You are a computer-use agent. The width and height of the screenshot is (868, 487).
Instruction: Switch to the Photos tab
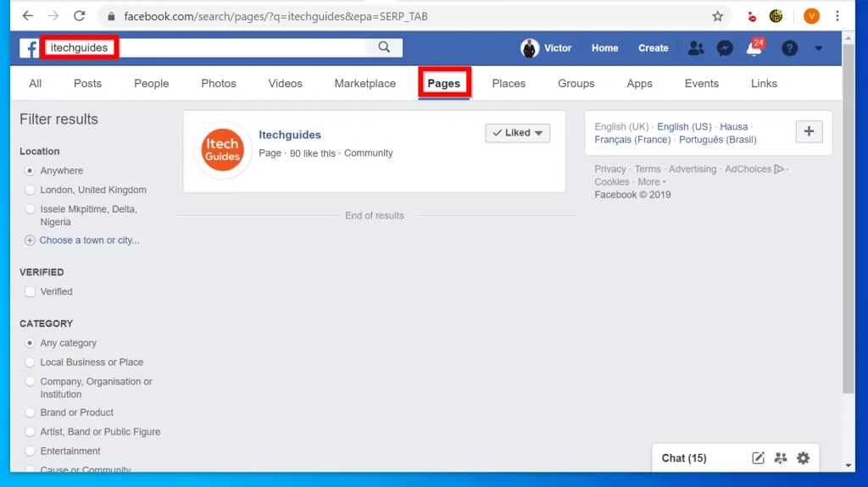pos(219,84)
